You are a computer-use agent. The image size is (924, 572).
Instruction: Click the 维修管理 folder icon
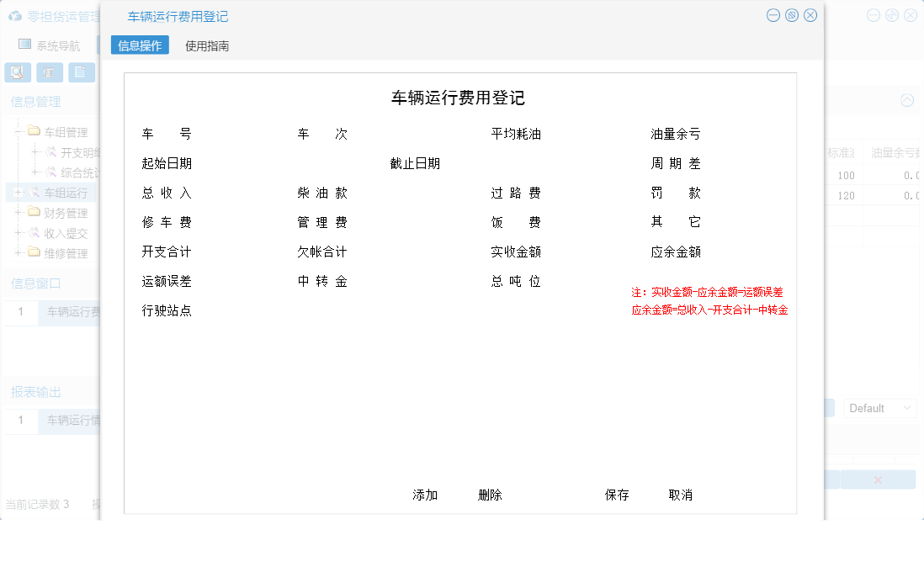[35, 251]
